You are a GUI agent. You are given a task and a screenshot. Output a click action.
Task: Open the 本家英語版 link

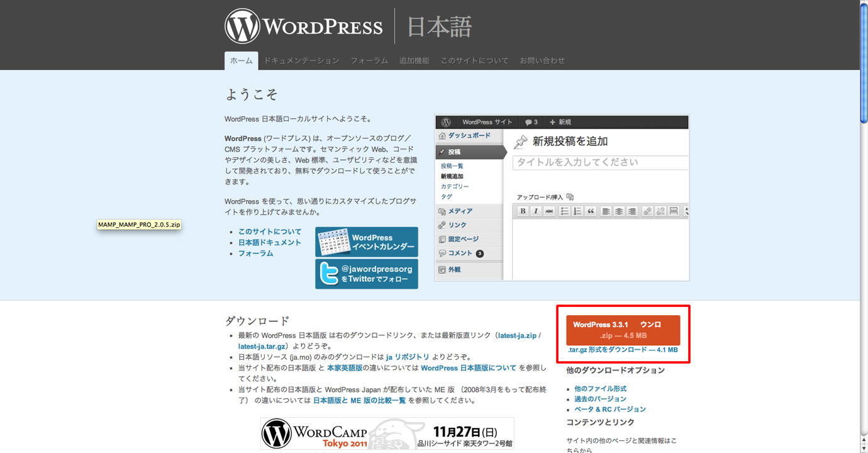(345, 367)
